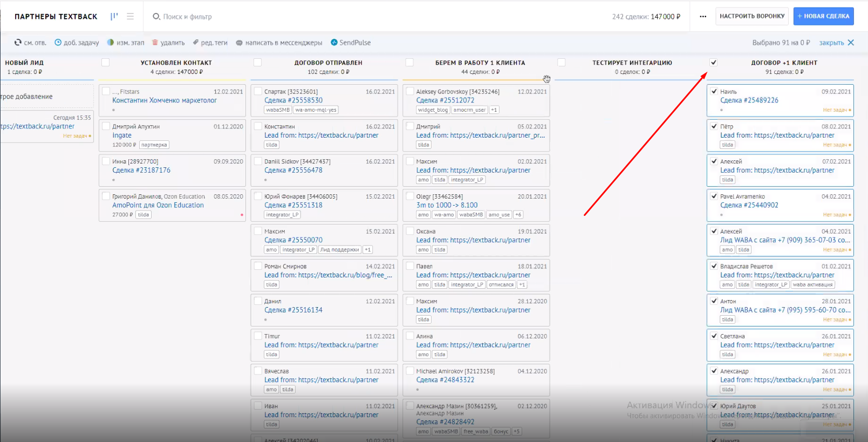This screenshot has width=868, height=442.
Task: Click 'изм. этап' change stage action
Action: [x=126, y=43]
